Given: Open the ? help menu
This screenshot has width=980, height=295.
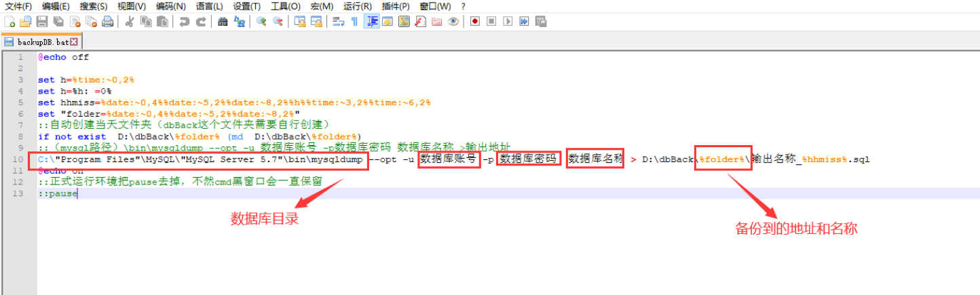Looking at the screenshot, I should coord(463,6).
